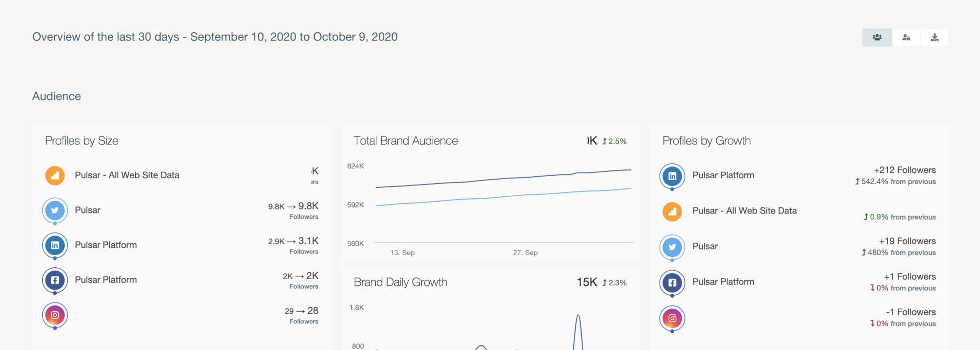The height and width of the screenshot is (350, 980).
Task: Select the Instagram icon in Profiles by Size
Action: click(55, 315)
